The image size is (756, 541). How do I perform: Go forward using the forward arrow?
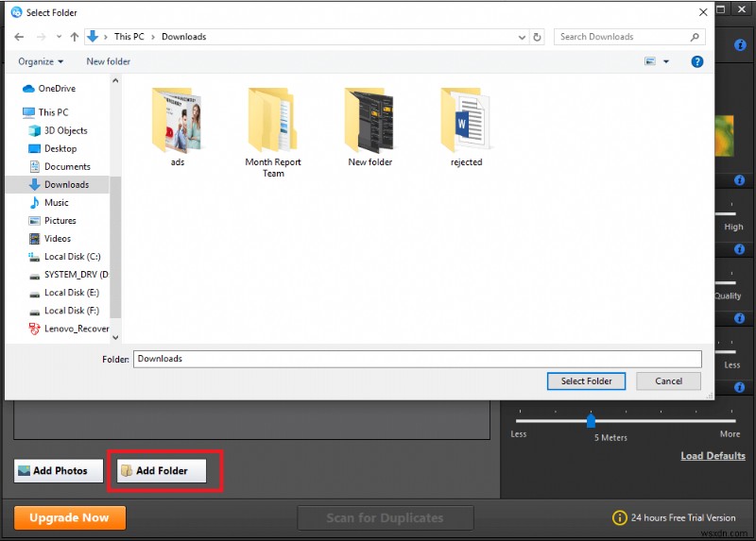[42, 37]
